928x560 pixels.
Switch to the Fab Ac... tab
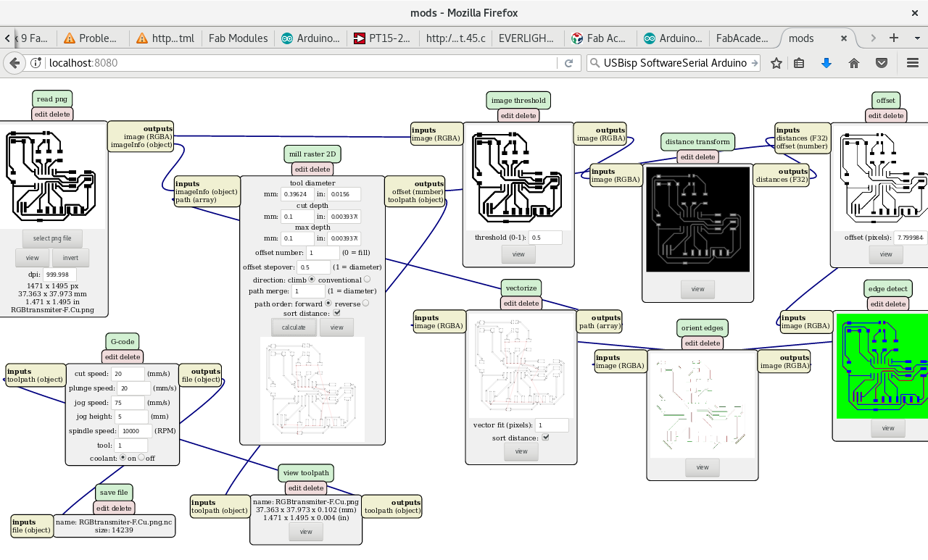point(600,38)
